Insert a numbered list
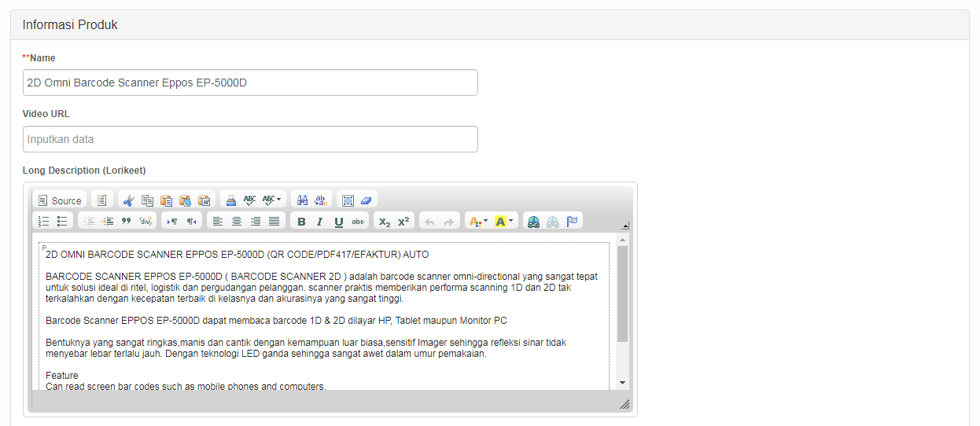Image resolution: width=980 pixels, height=426 pixels. pos(44,222)
